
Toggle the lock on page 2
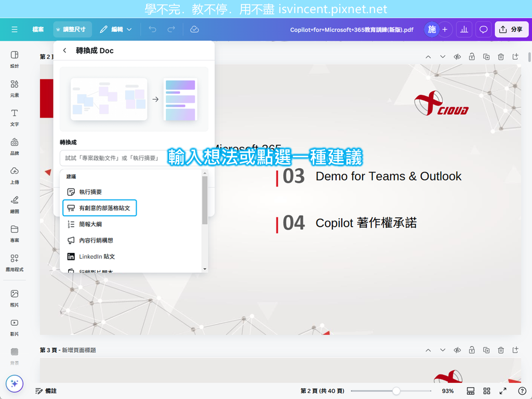coord(472,57)
